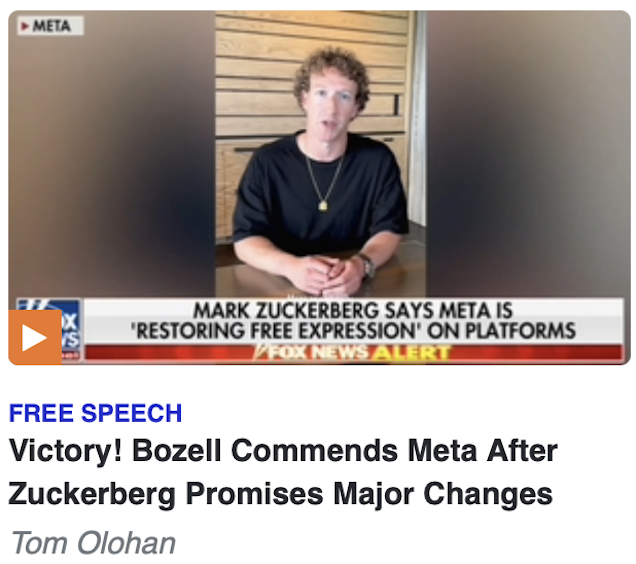The image size is (636, 564).
Task: Select the 'Mark Zuckerberg Says Meta Is' chyron line
Action: (x=353, y=311)
